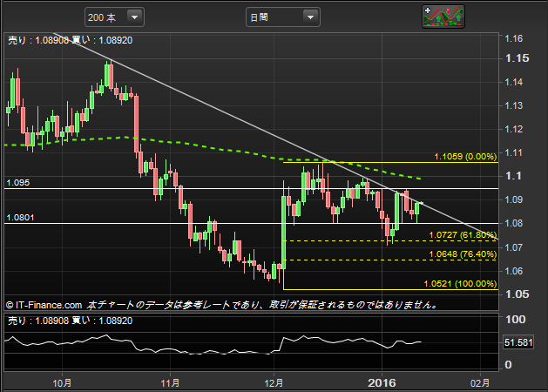
Task: Click the 1.05 price axis label
Action: 518,294
